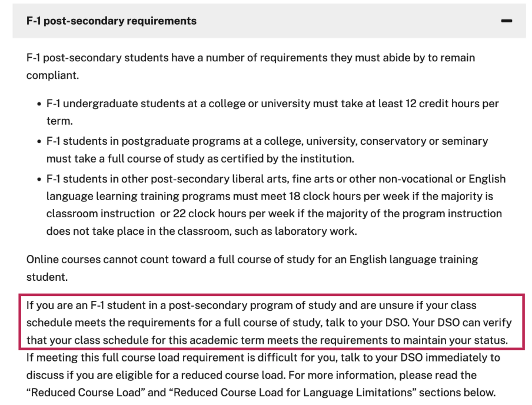This screenshot has height=405, width=532.
Task: Click the "F-1 post-secondary requirements" accordion heading
Action: click(112, 21)
